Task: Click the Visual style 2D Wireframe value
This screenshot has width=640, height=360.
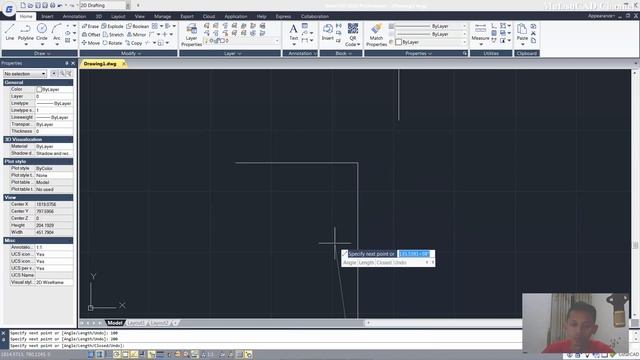Action: (54, 282)
